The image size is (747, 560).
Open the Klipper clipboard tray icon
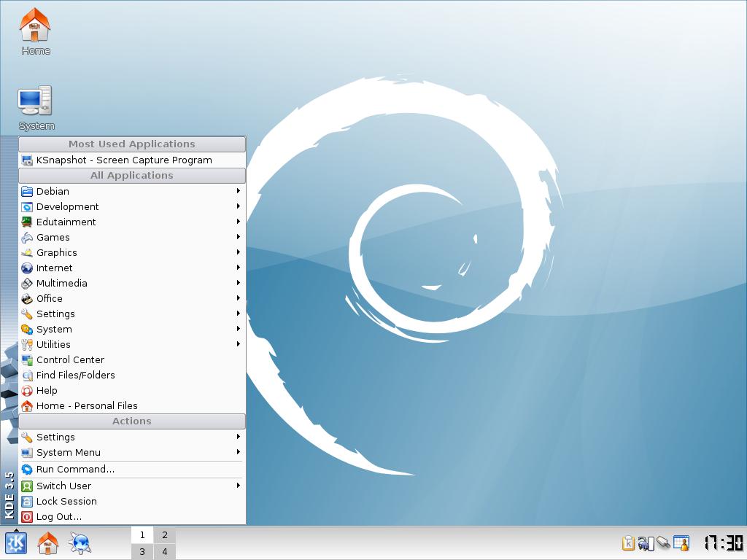click(x=628, y=542)
